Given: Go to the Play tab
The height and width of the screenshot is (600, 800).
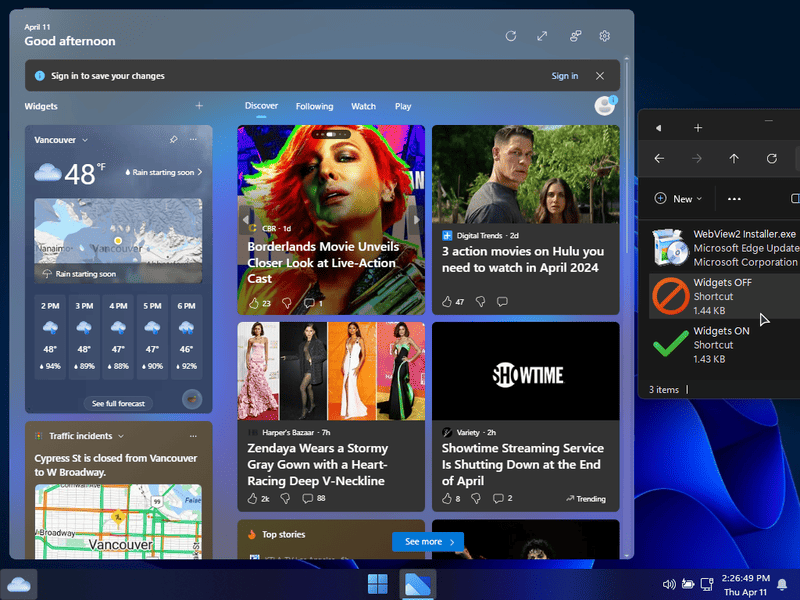Looking at the screenshot, I should coord(403,106).
